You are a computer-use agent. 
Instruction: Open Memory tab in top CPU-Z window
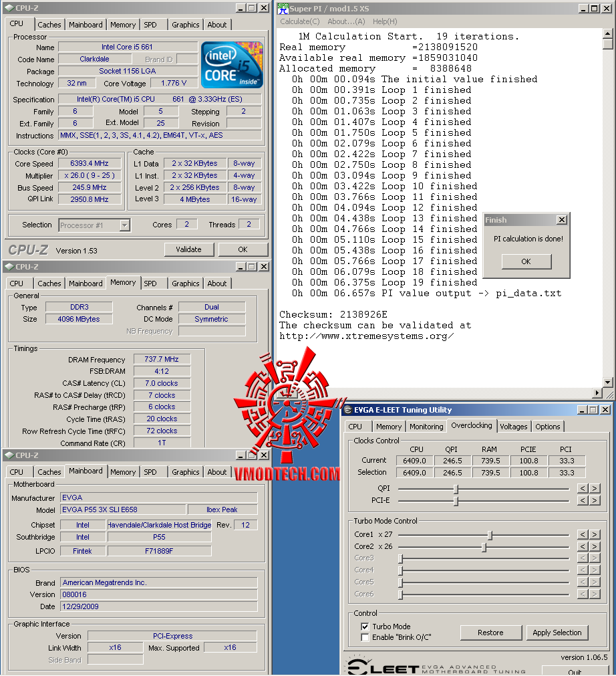[123, 25]
